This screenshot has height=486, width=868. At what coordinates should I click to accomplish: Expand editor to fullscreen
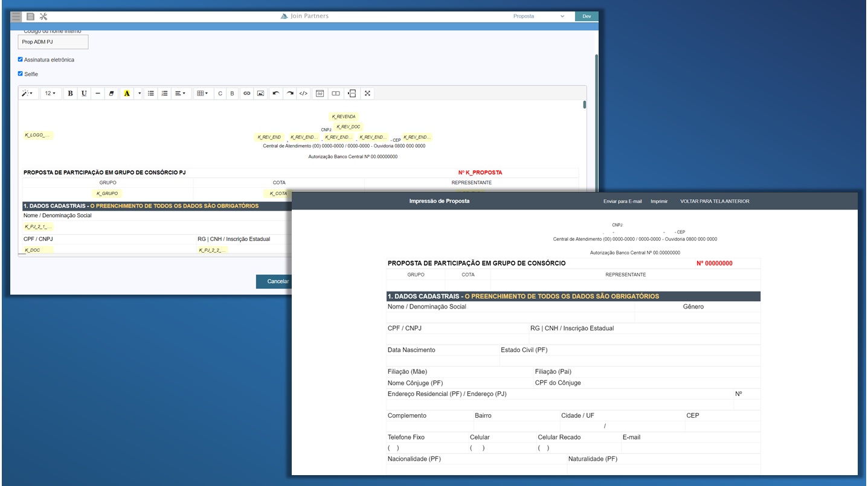click(x=367, y=94)
